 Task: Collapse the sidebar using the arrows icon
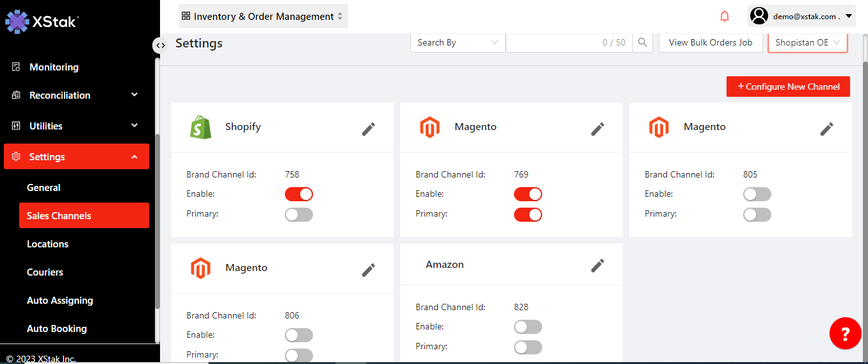point(161,45)
